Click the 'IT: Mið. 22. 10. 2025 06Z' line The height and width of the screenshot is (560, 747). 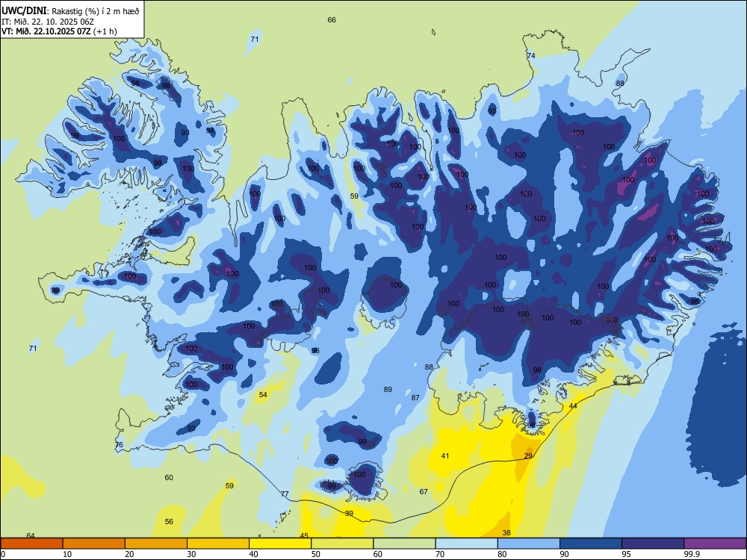[x=48, y=22]
